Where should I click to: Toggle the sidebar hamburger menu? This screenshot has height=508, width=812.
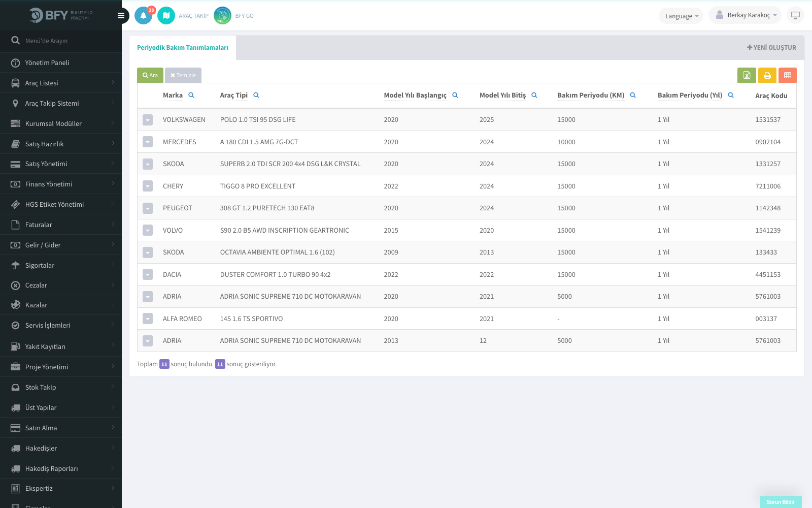point(121,16)
